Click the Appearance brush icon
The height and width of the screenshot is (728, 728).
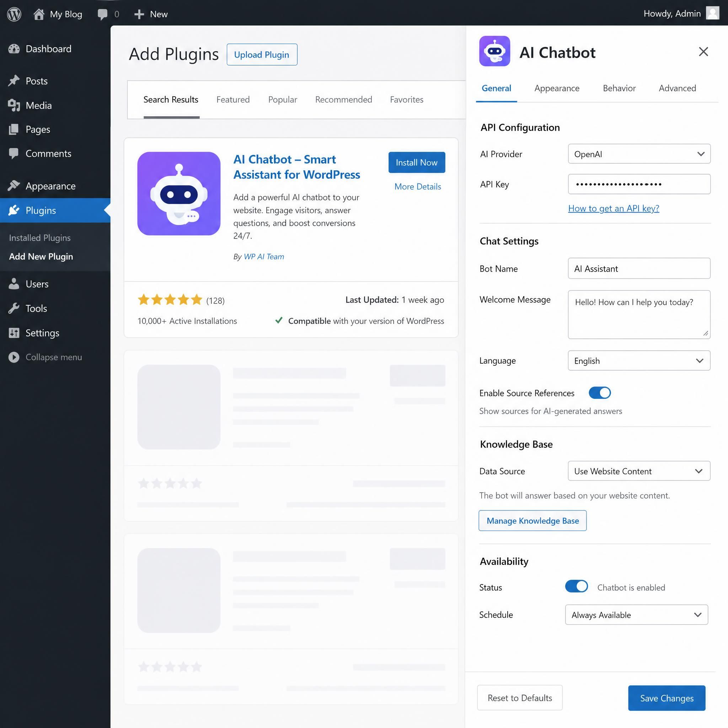click(14, 186)
